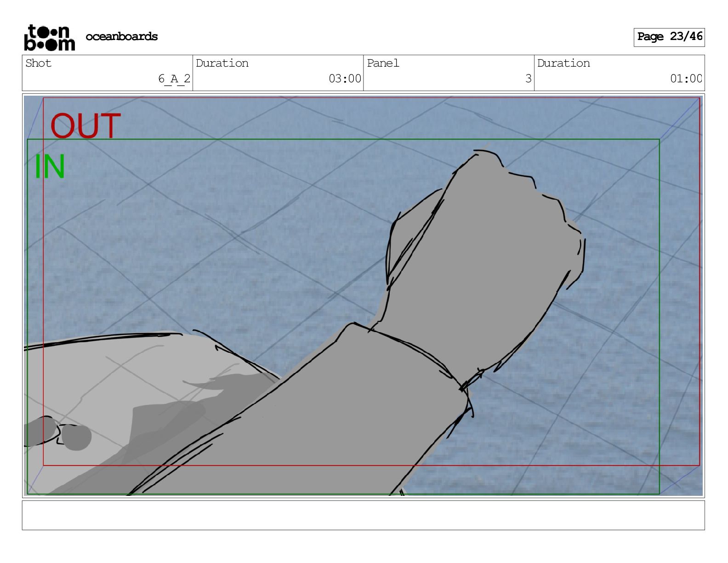Click the shot duration value '03:00'
Screen dimensions: 728x563
345,79
